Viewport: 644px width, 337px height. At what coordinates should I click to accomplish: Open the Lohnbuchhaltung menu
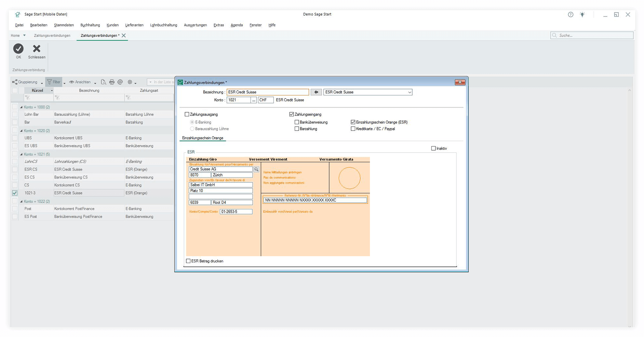(x=163, y=25)
